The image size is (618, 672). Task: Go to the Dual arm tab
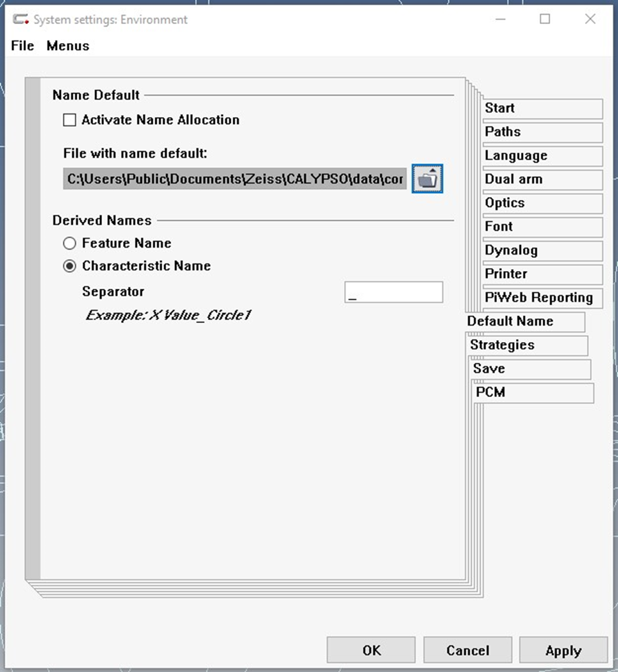543,180
